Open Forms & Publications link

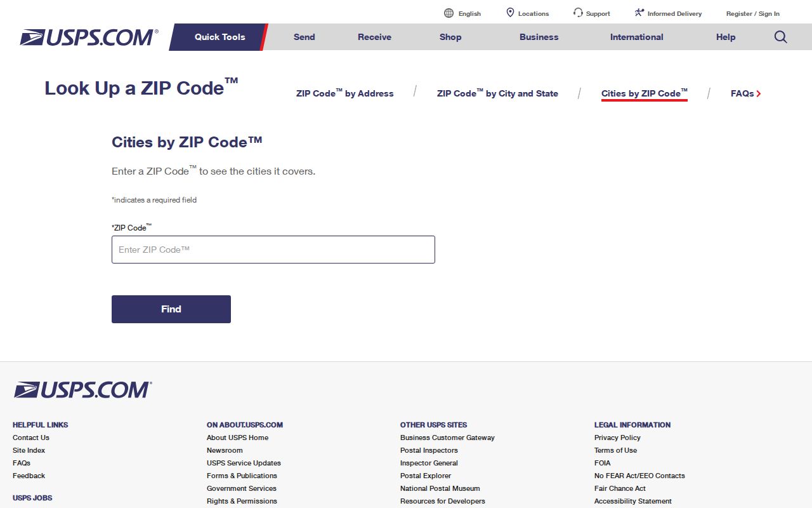point(242,476)
